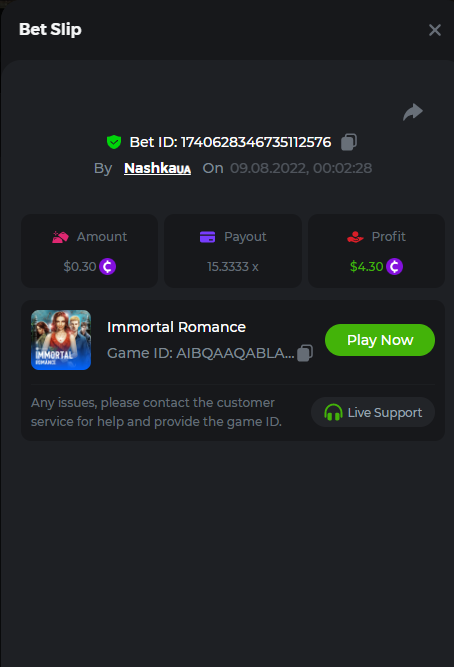The height and width of the screenshot is (667, 454).
Task: Click the truncated Game ID text
Action: [201, 353]
